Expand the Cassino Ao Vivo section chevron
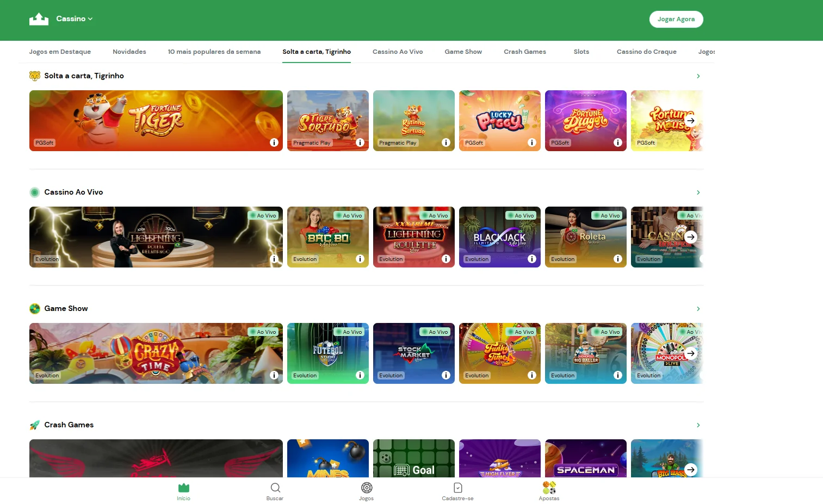 pyautogui.click(x=698, y=192)
